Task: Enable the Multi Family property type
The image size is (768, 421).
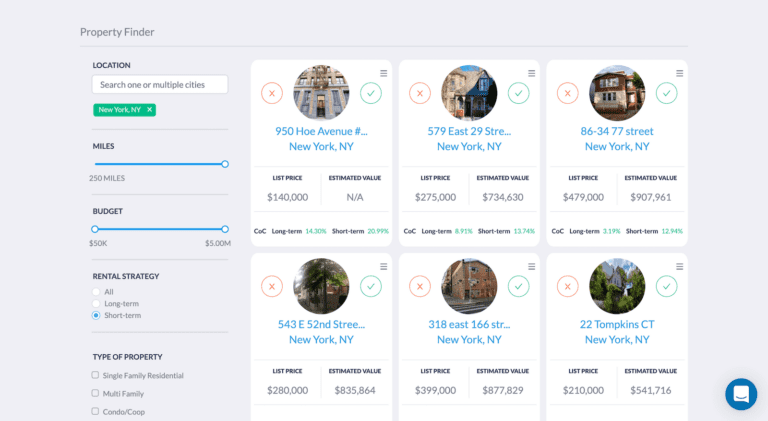Action: (95, 393)
